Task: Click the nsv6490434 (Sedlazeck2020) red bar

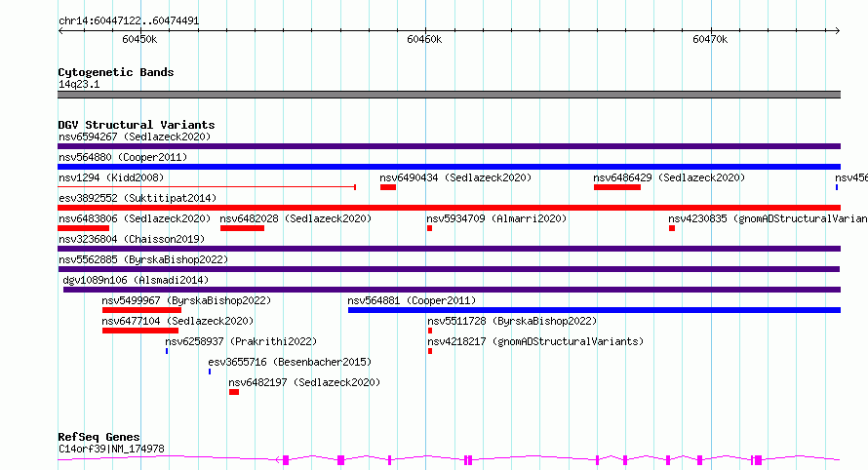Action: tap(388, 187)
